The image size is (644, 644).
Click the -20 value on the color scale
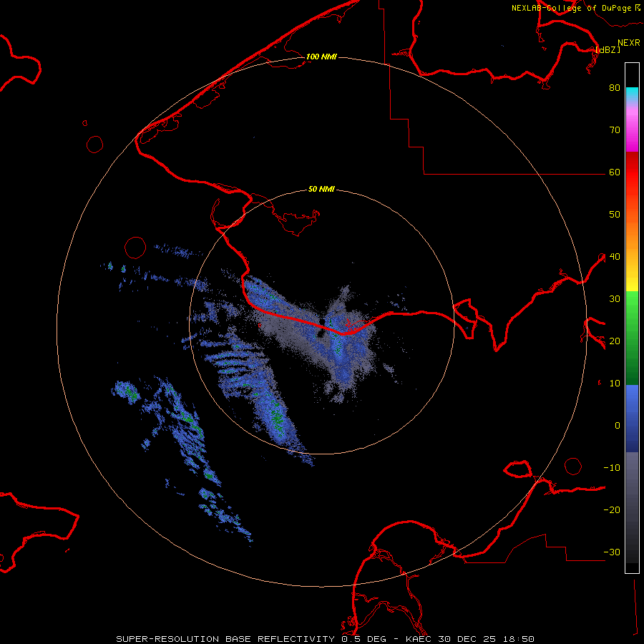612,510
